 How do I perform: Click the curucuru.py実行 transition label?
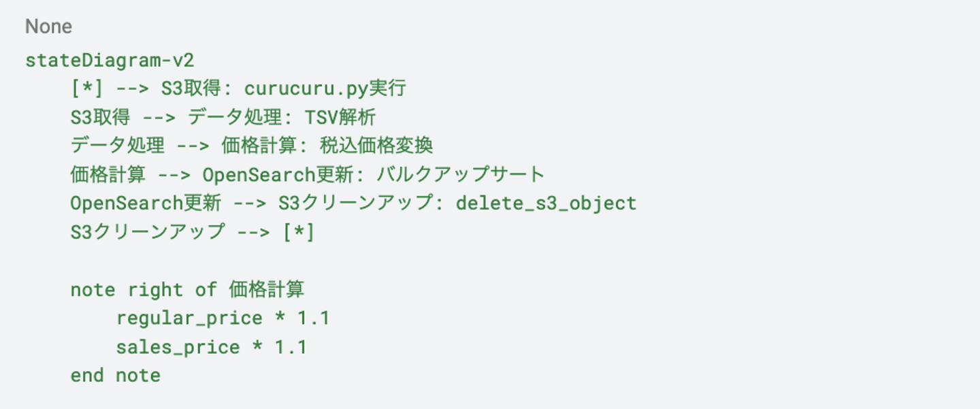coord(325,89)
